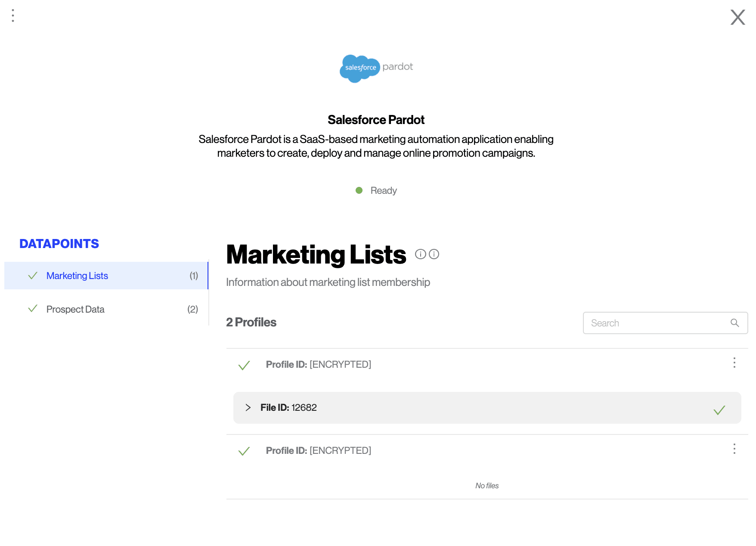Toggle the checkmark beside the first Profile ID
This screenshot has width=756, height=546.
click(x=244, y=366)
